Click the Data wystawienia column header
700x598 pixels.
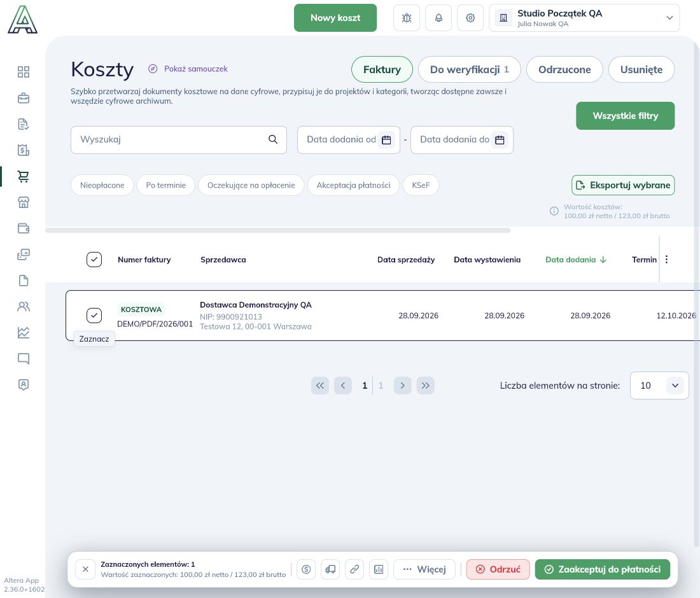487,260
